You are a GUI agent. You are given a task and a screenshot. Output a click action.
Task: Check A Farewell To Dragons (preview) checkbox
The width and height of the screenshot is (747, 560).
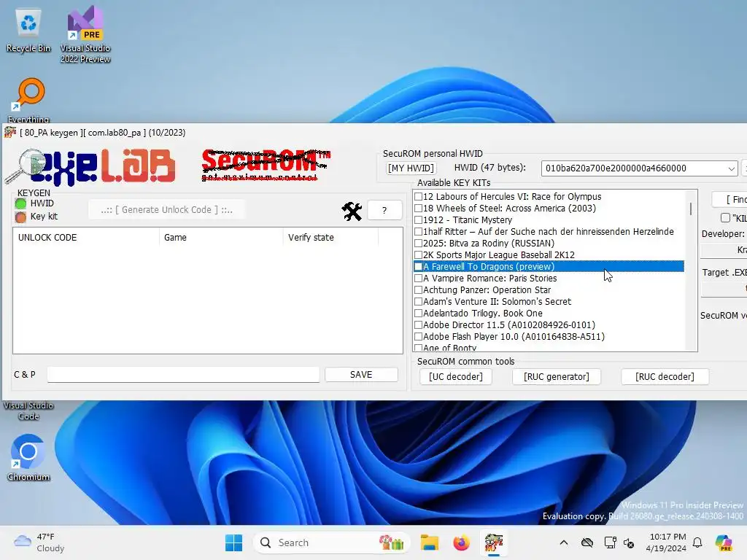coord(418,266)
